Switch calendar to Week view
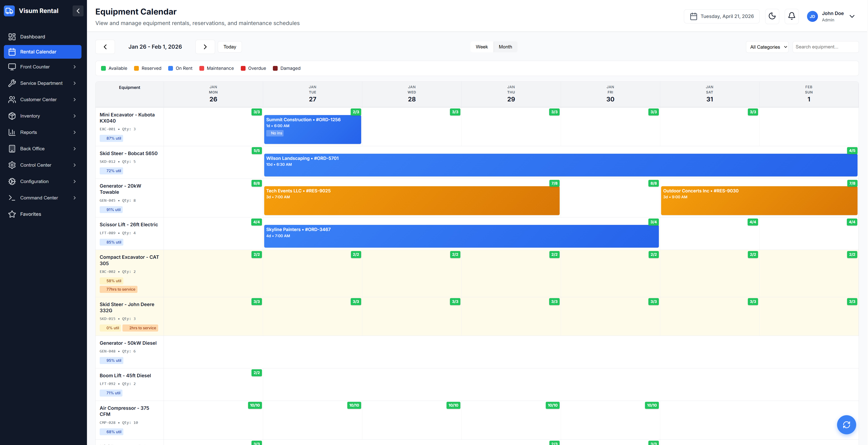Image resolution: width=868 pixels, height=445 pixels. pos(482,47)
